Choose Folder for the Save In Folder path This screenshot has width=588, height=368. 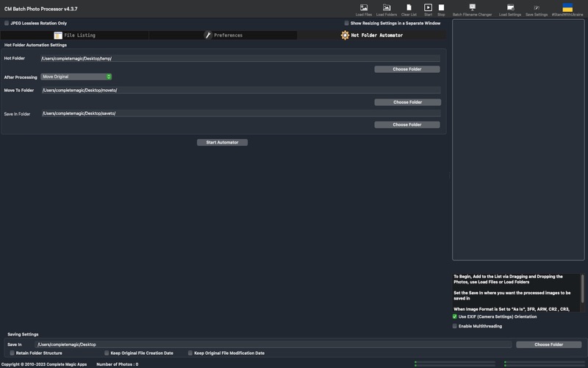click(407, 124)
